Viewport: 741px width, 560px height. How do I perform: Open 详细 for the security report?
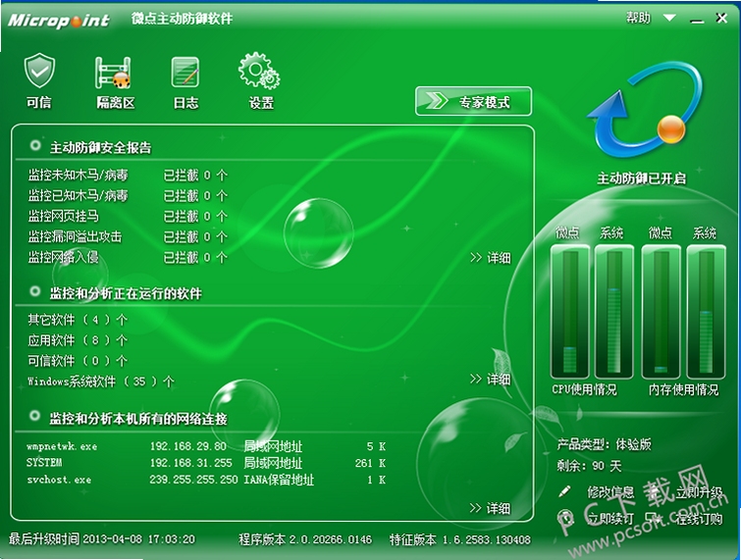point(491,258)
